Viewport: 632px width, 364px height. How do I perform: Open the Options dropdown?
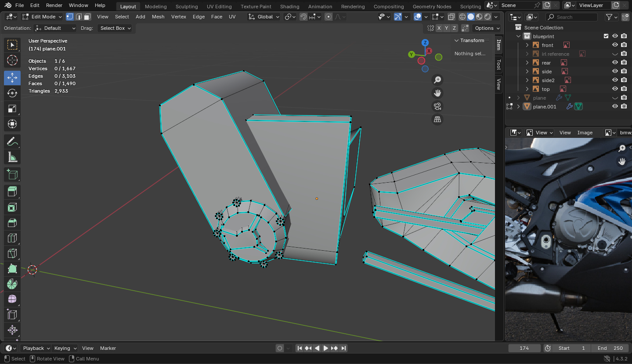(487, 28)
